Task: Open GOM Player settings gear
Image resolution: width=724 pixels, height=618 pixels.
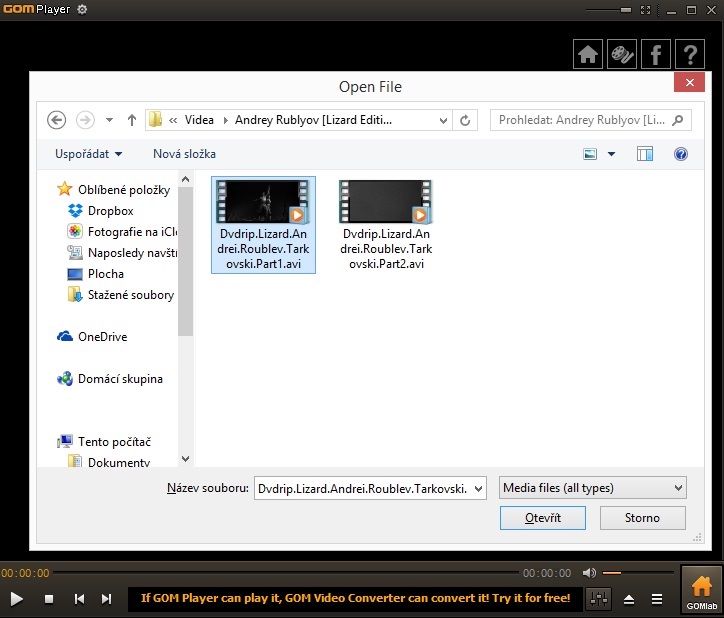Action: pos(82,9)
